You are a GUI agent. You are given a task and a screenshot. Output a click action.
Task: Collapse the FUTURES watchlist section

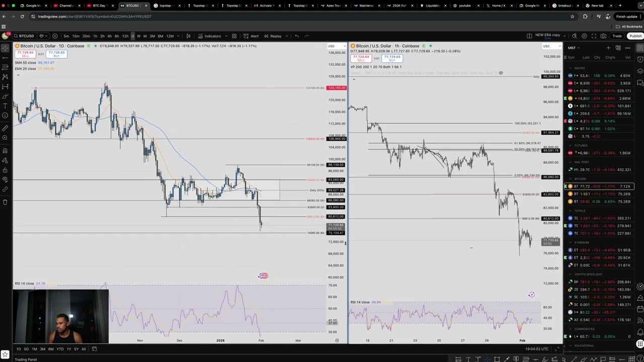click(571, 145)
